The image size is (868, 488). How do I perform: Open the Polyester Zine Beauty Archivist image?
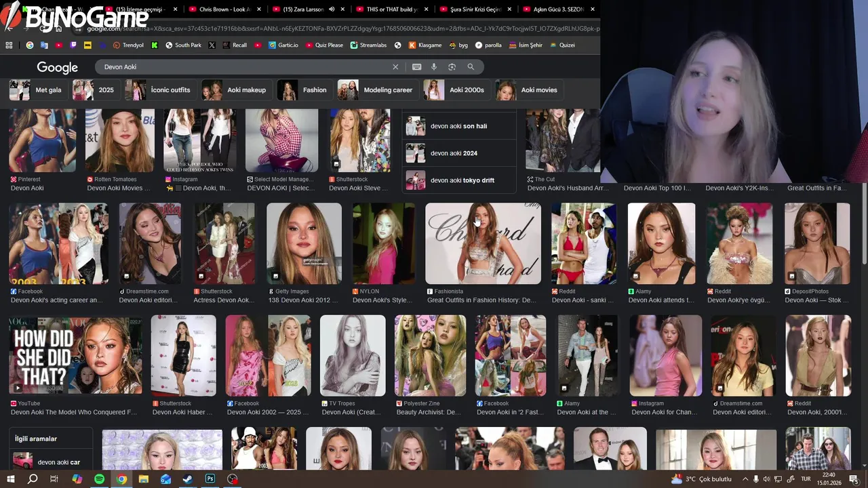click(x=430, y=355)
